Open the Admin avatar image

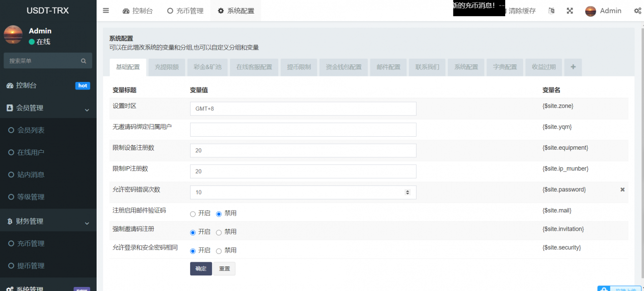590,11
